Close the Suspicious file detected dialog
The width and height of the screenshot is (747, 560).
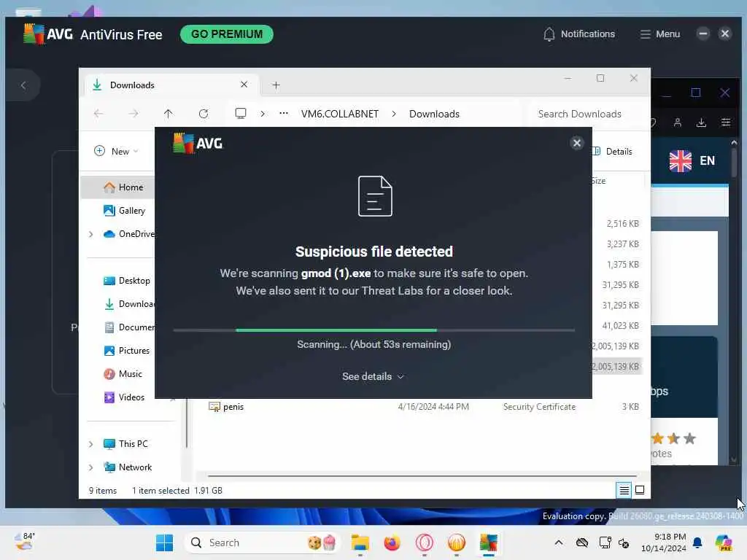(x=576, y=143)
